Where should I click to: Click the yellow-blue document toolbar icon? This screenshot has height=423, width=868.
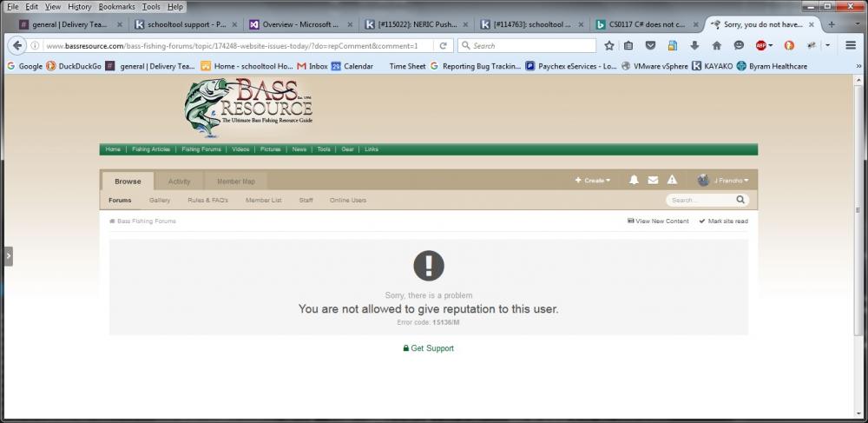pyautogui.click(x=672, y=46)
